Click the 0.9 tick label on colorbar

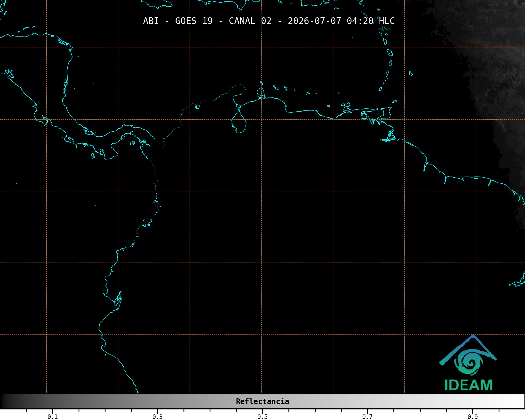click(473, 417)
